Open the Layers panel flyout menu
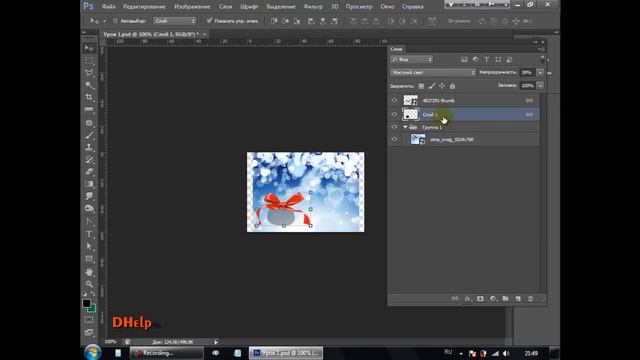 tap(542, 49)
